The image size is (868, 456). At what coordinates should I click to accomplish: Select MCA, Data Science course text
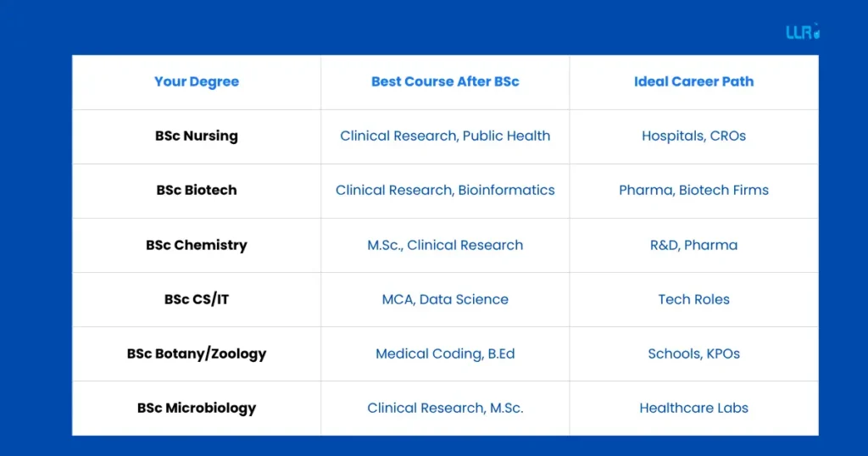coord(445,299)
